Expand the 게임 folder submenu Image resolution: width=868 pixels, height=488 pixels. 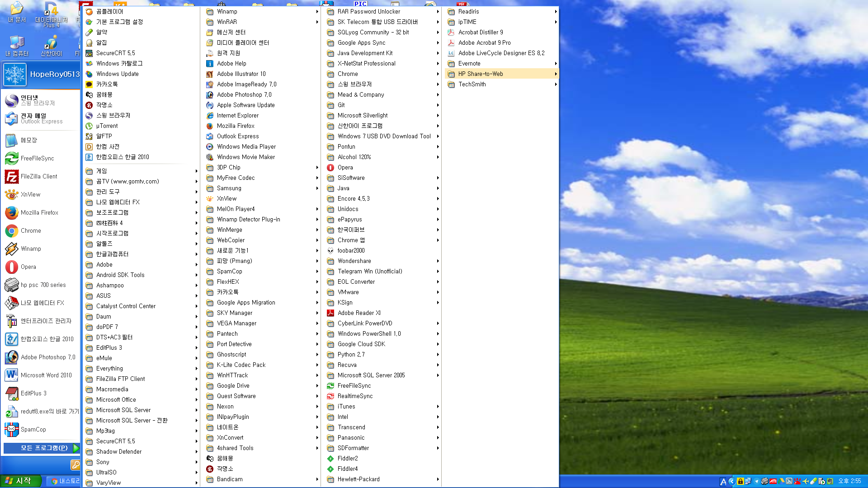point(142,171)
